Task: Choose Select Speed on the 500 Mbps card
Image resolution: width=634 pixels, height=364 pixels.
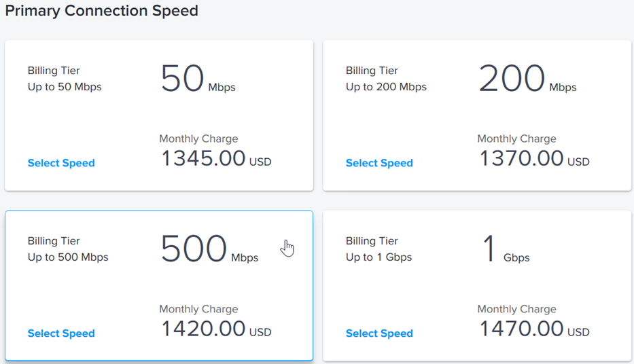Action: click(61, 333)
